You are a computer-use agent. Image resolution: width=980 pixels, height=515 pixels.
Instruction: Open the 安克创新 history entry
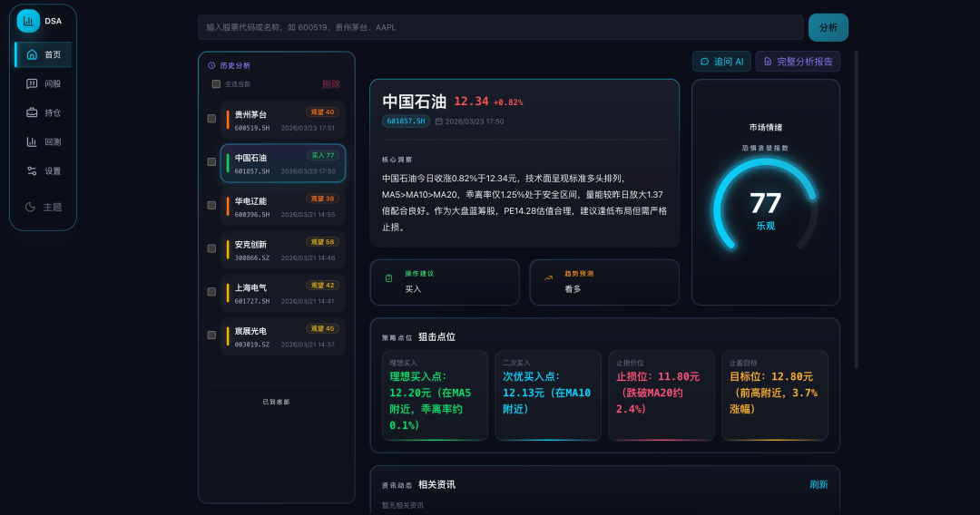[x=283, y=249]
